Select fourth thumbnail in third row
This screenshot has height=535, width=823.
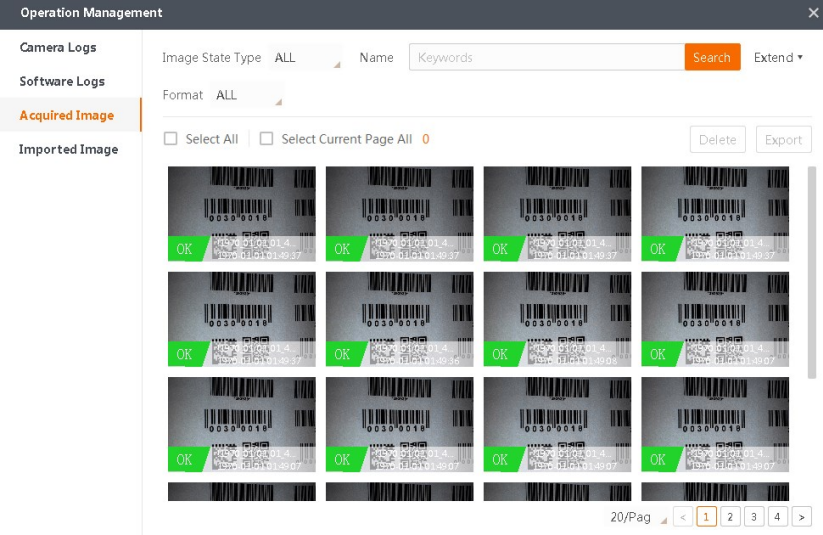[715, 424]
